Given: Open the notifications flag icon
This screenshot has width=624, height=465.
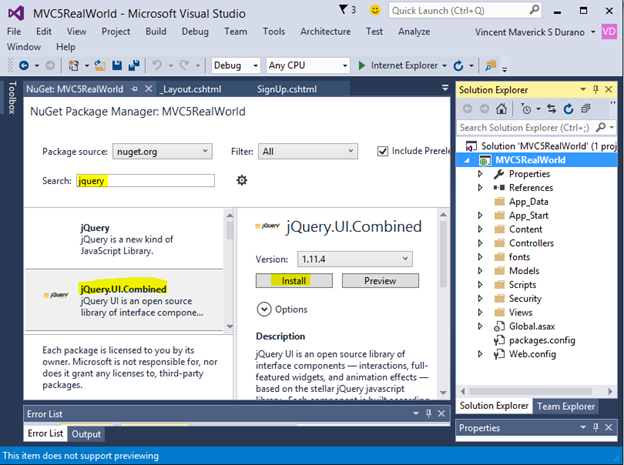Looking at the screenshot, I should (343, 10).
